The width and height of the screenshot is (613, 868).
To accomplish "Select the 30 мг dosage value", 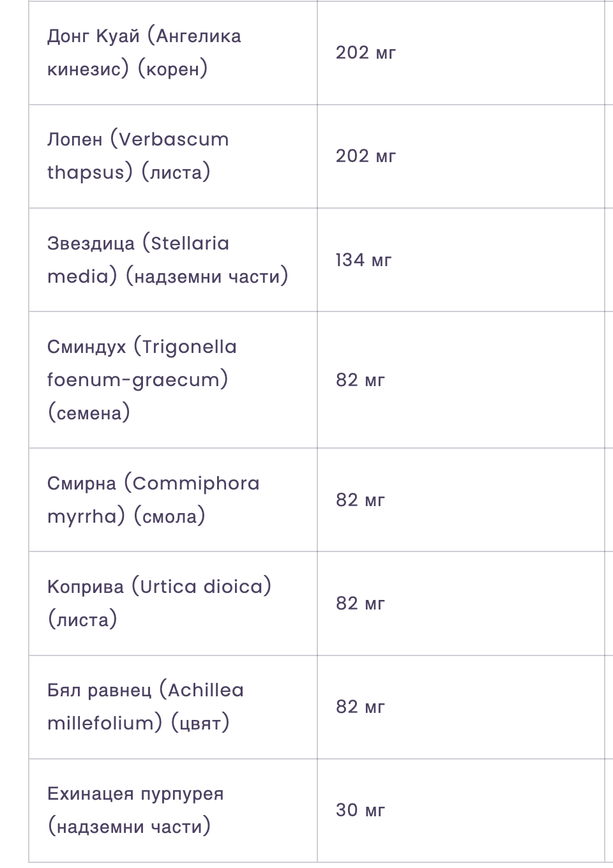I will click(360, 811).
